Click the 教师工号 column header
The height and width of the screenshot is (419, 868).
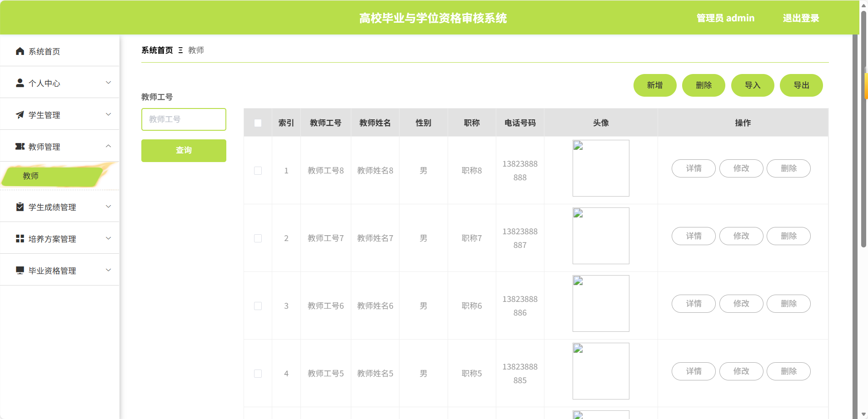(x=325, y=123)
